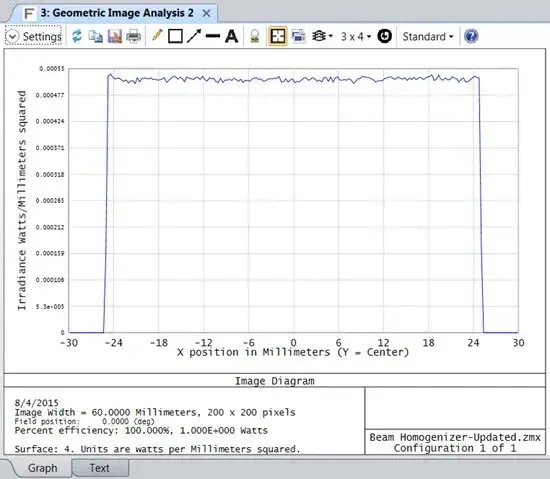Expand the Settings chevron
550x479 pixels.
tap(12, 36)
